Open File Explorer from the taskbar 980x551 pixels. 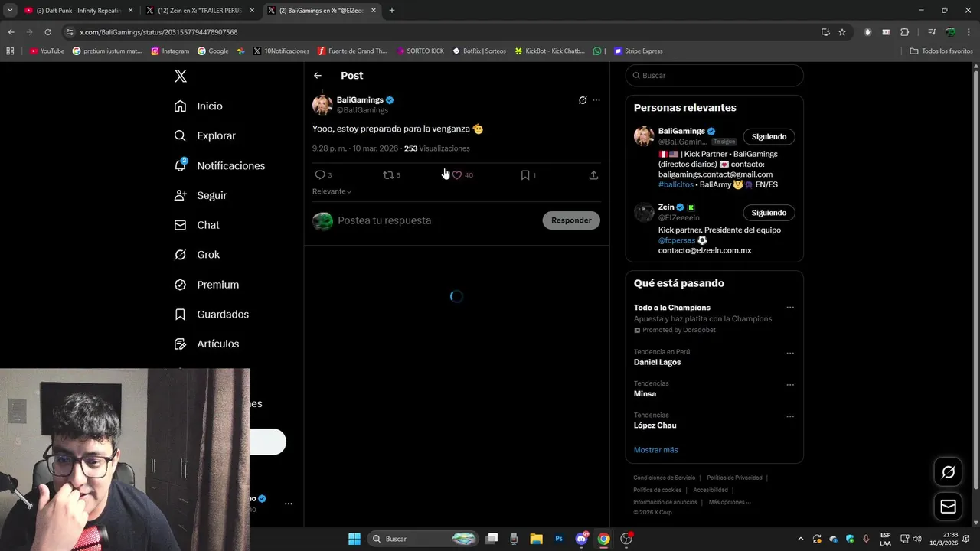536,539
